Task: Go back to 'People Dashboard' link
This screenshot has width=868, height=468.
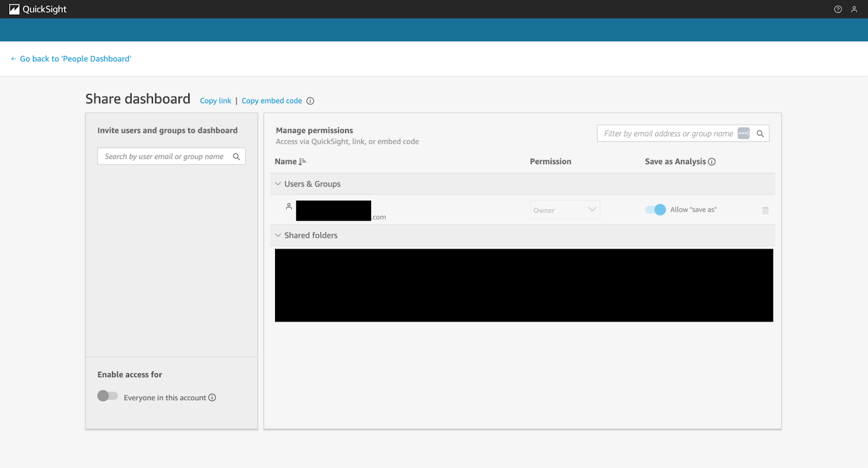Action: pos(71,59)
